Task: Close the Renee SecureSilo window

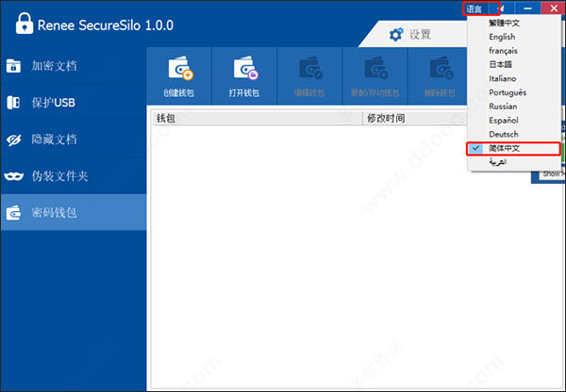Action: [x=554, y=8]
